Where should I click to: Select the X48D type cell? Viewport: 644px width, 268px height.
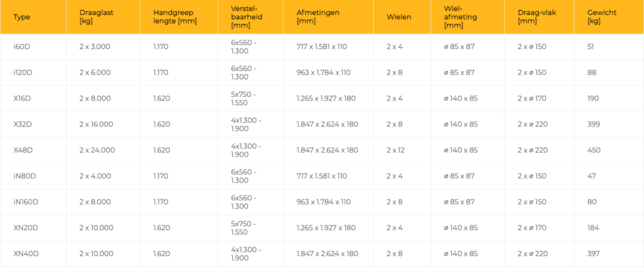pos(33,150)
